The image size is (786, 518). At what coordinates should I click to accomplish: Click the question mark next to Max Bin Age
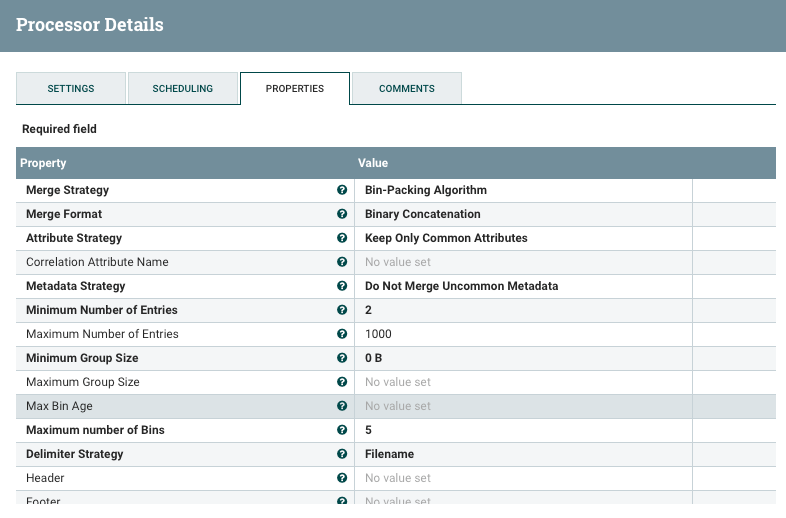coord(342,406)
